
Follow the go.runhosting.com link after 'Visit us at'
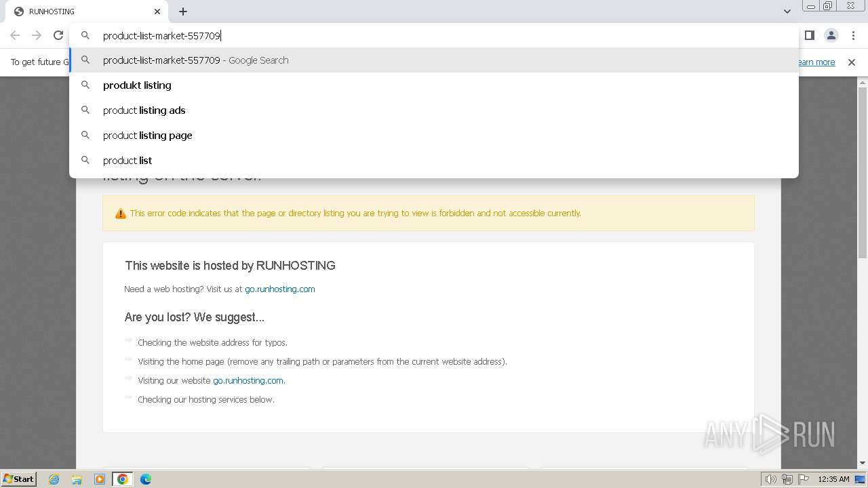coord(280,289)
